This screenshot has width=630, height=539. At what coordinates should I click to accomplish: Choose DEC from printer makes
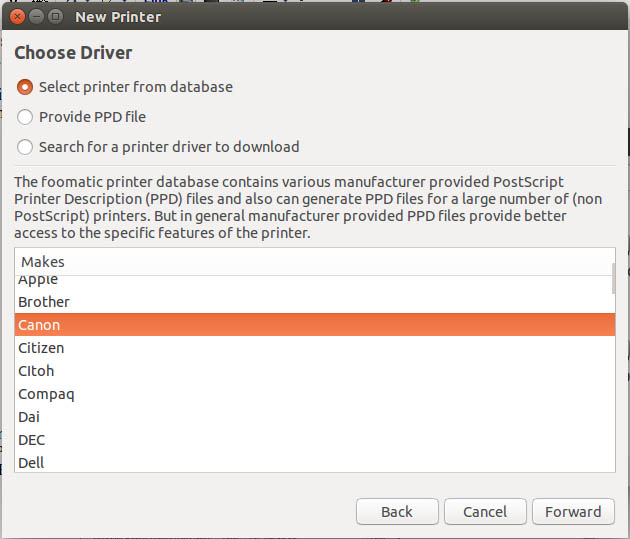pos(32,440)
